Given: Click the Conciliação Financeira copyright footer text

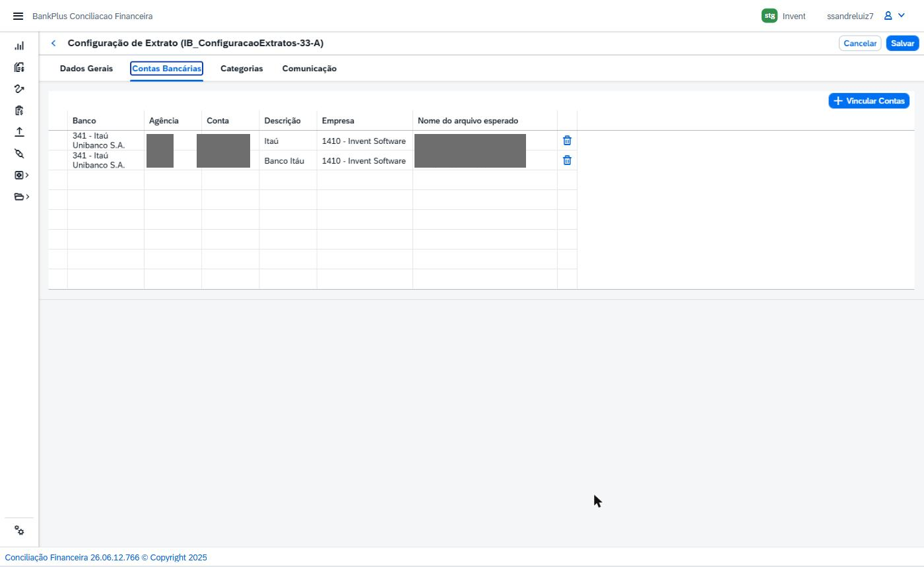Looking at the screenshot, I should click(x=106, y=557).
